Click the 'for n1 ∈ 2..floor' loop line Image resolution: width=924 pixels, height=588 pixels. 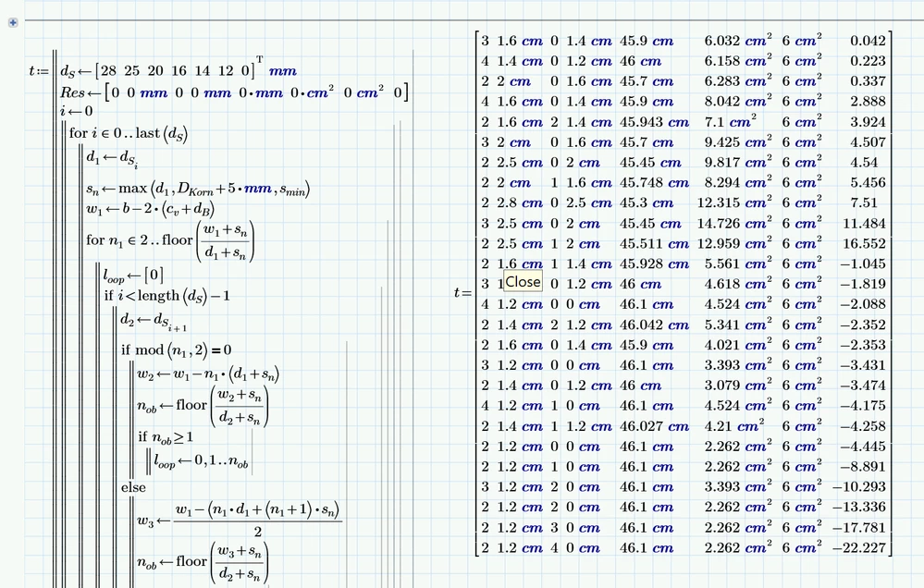coord(170,240)
